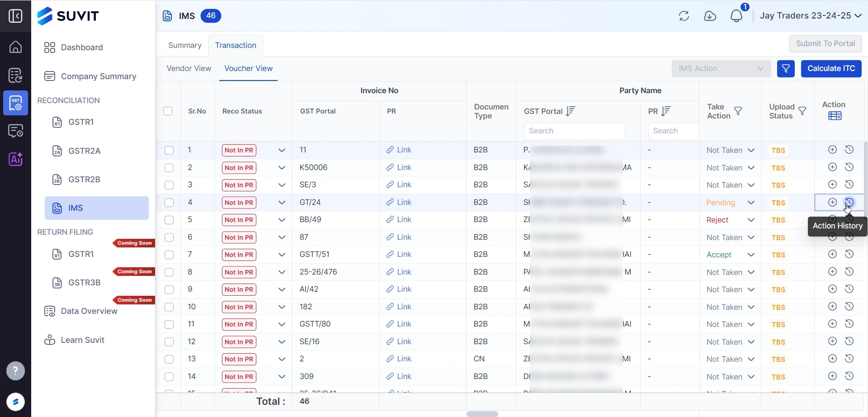Open action history icon for row 3

click(x=849, y=185)
